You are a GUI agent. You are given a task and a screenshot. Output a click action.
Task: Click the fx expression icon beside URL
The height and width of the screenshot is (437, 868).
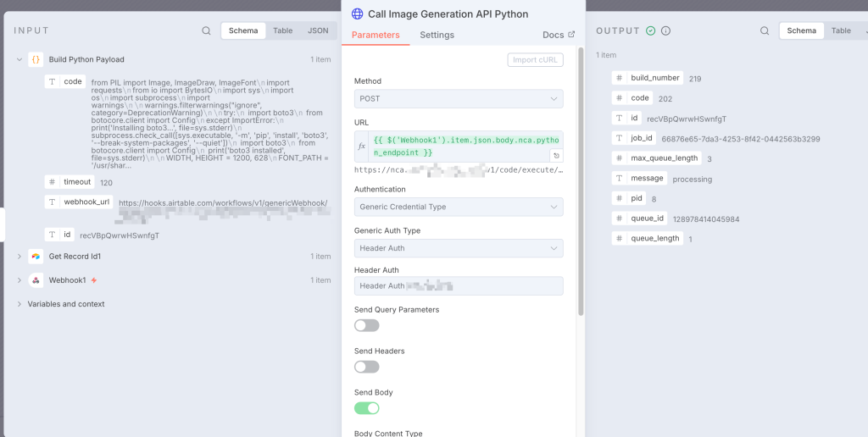point(362,146)
